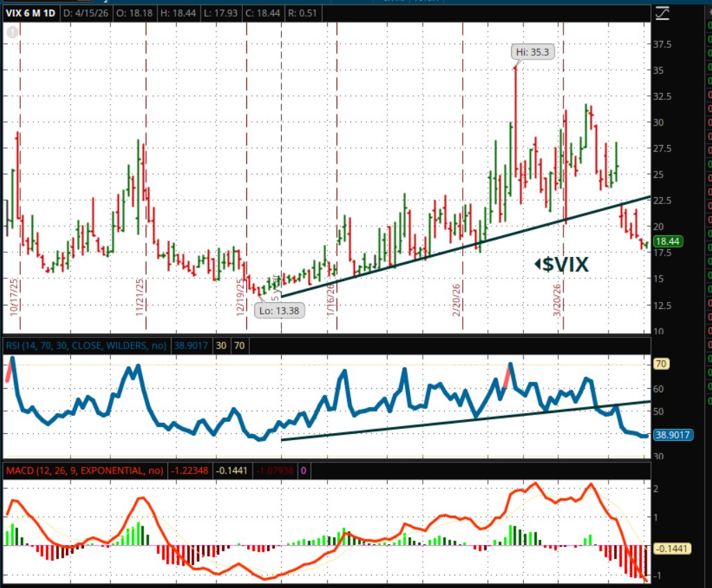The width and height of the screenshot is (712, 588).
Task: Select the rising trendline on the price chart
Action: click(x=466, y=246)
